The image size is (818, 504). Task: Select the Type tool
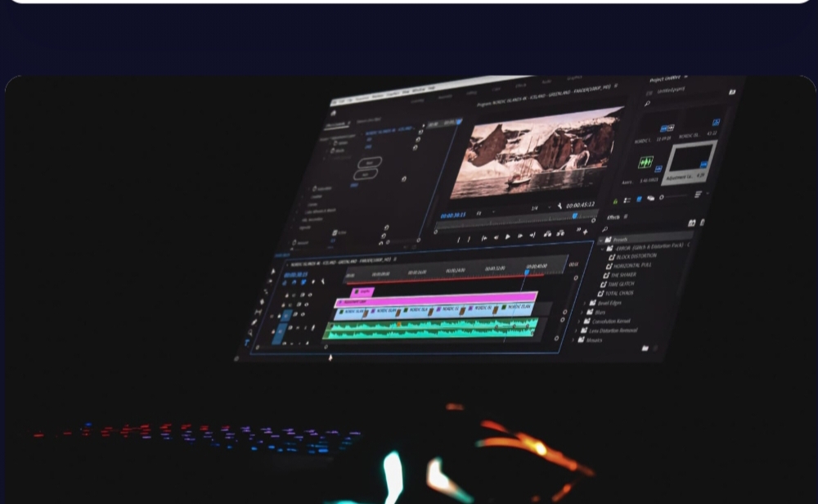click(247, 342)
